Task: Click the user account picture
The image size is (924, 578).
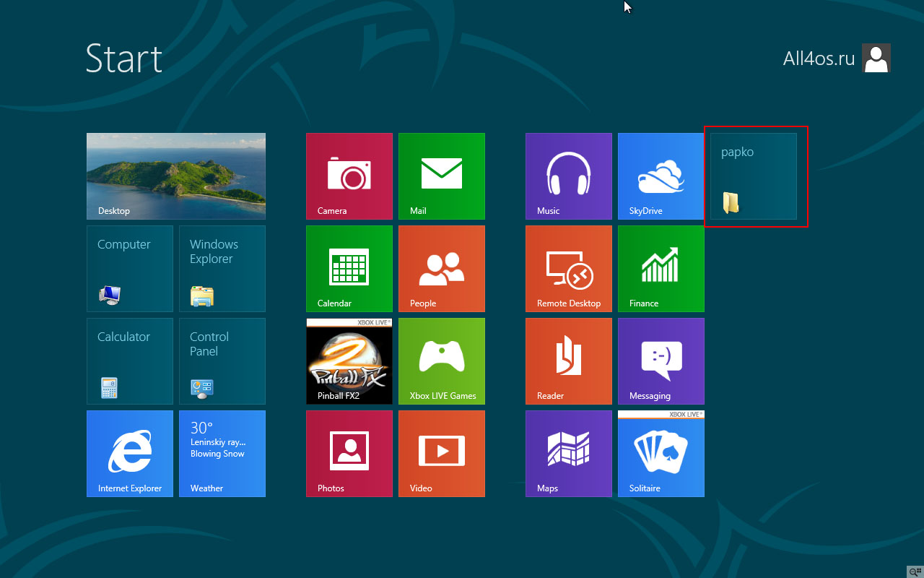Action: (876, 58)
